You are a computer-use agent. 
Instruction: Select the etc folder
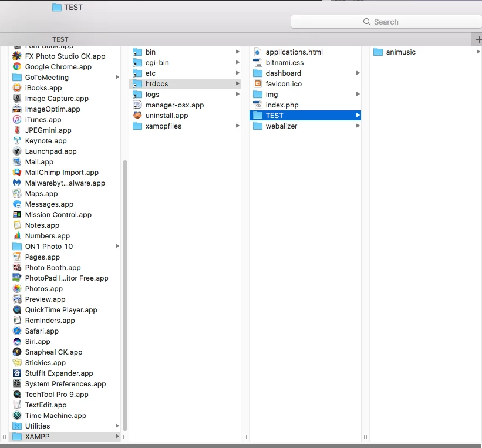click(185, 73)
